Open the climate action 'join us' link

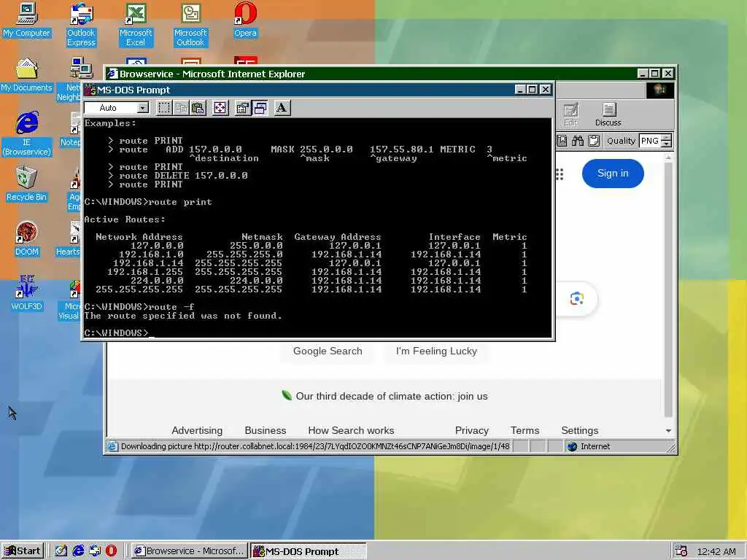392,396
